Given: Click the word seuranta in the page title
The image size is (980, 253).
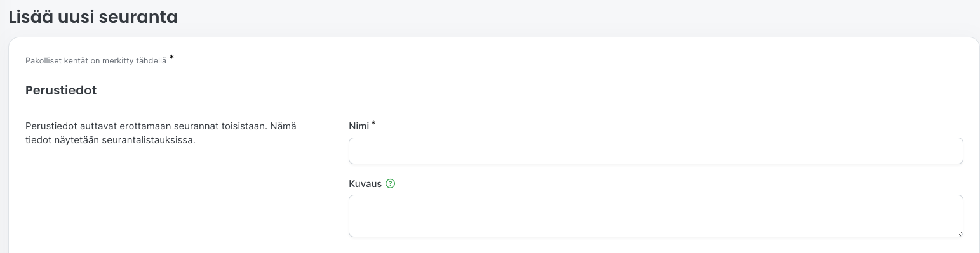Looking at the screenshot, I should pos(138,17).
